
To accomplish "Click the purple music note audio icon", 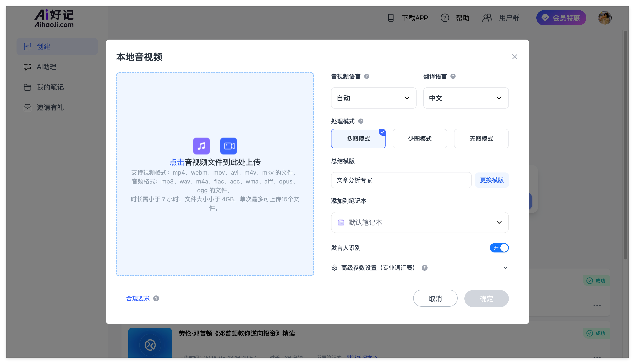I will click(x=201, y=146).
